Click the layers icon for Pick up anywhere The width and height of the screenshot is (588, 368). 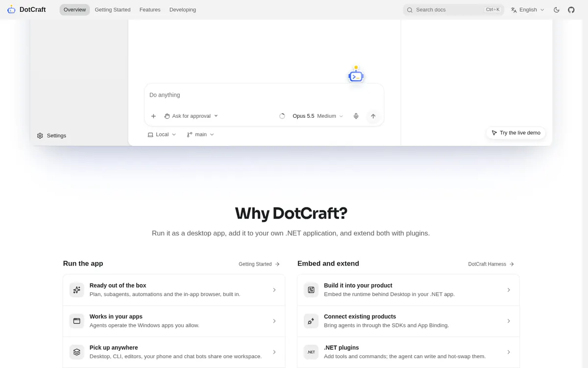[x=77, y=352]
